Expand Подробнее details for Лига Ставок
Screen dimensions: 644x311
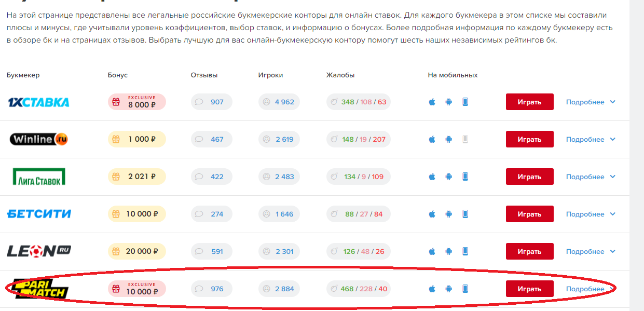[x=590, y=177]
